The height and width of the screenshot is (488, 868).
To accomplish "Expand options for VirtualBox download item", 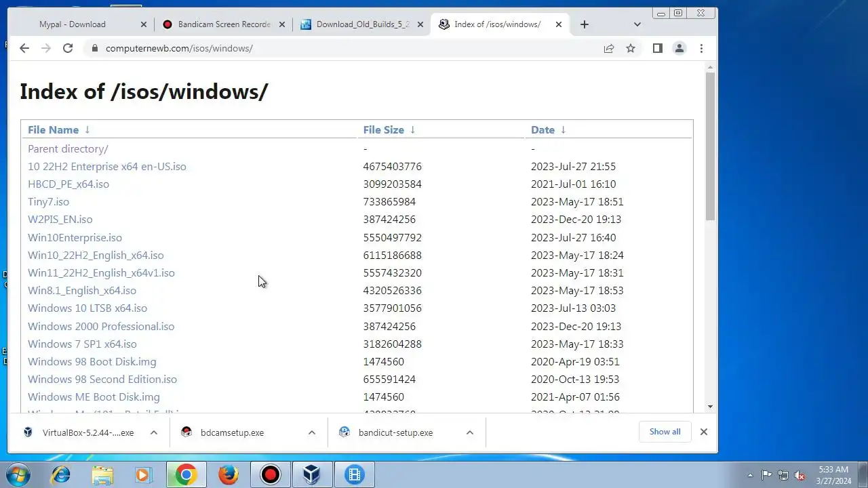I will (154, 432).
